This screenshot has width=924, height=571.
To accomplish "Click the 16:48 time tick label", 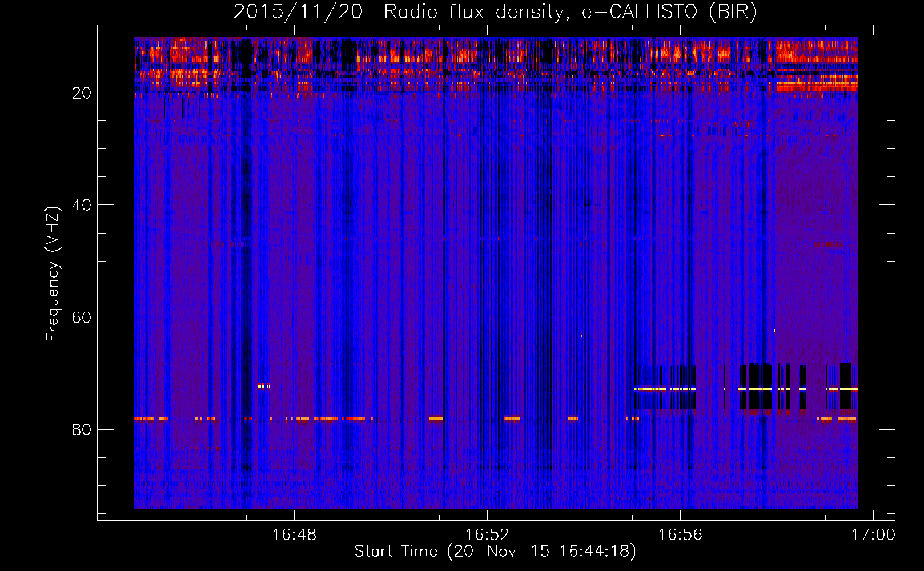I will [295, 535].
